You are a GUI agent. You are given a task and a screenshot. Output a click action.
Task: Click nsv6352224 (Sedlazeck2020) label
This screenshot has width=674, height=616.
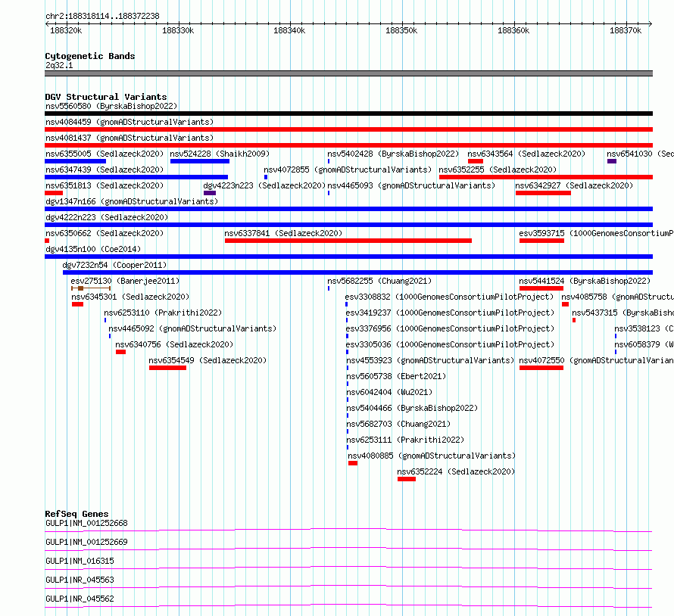pos(456,471)
